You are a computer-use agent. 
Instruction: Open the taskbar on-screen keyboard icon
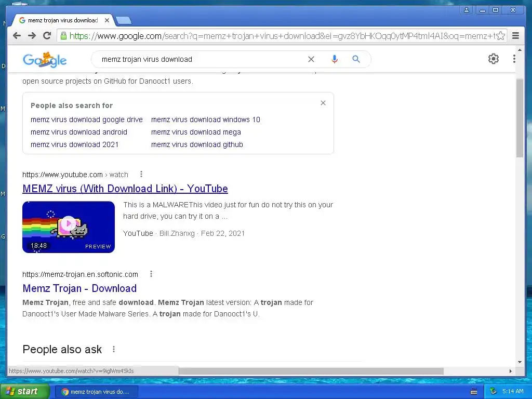pos(474,392)
